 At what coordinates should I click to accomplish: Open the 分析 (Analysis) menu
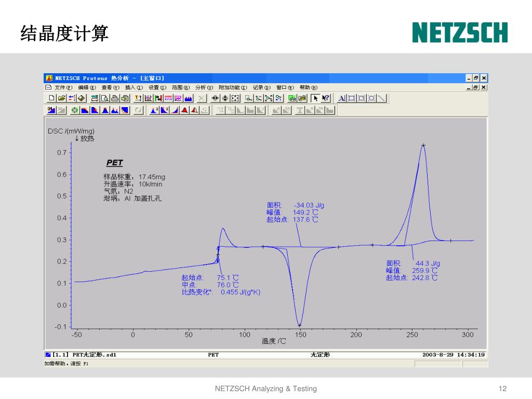point(204,87)
